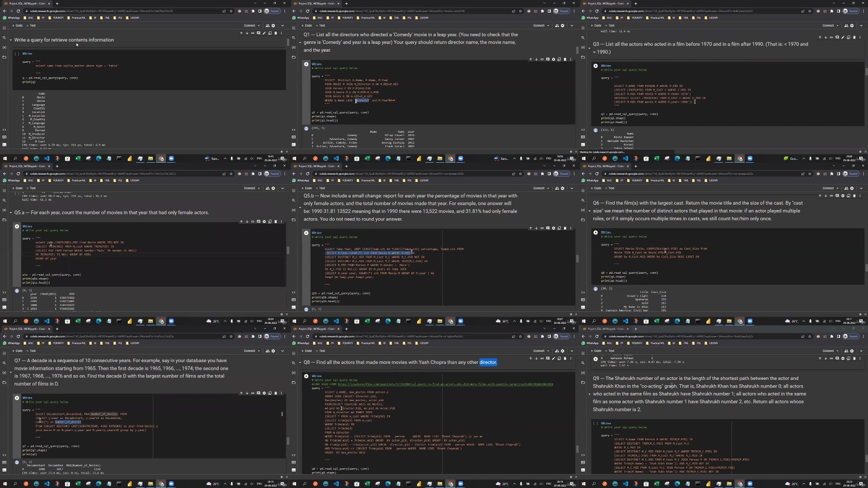
Task: Toggle header visibility chevron in the Q5.a window
Action: [282, 188]
